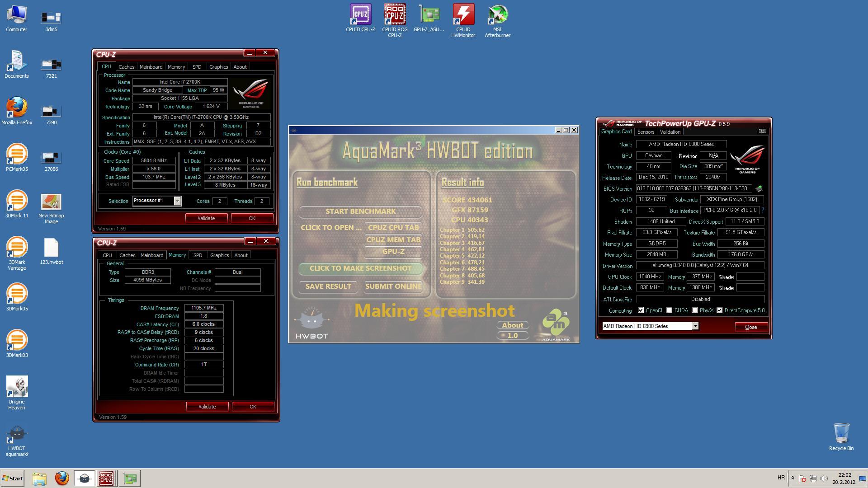Launch the PCMark05 desktop shortcut

[17, 158]
